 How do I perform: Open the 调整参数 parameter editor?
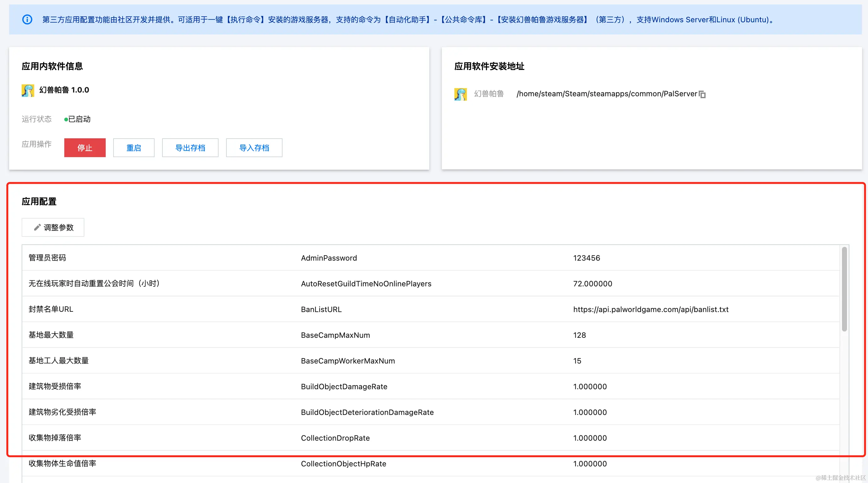[x=53, y=227]
